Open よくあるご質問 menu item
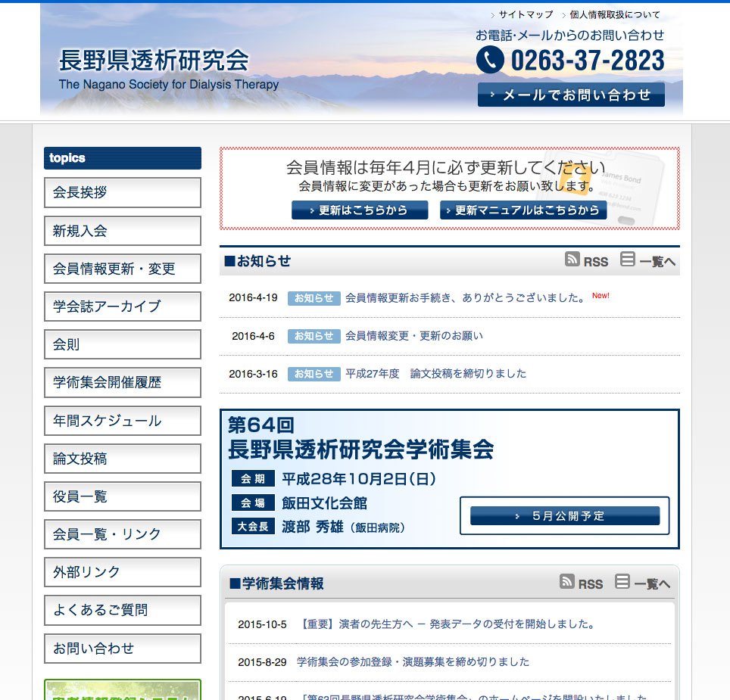 point(123,610)
